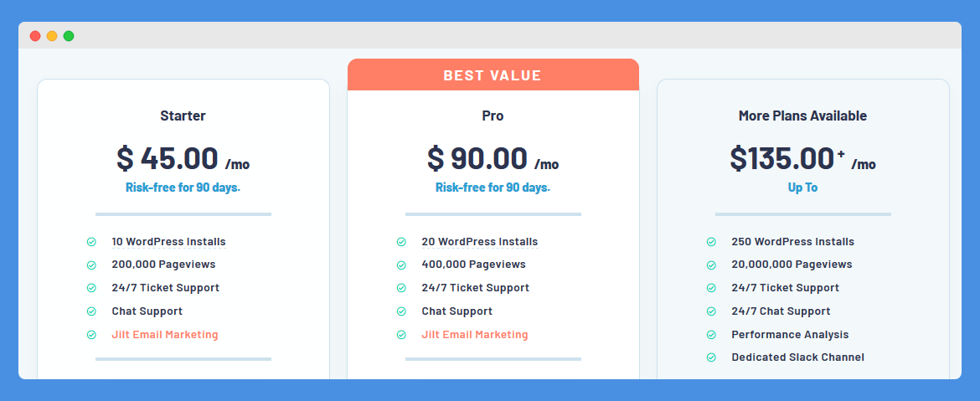
Task: Click Risk-free for 90 days under Starter
Action: [x=183, y=188]
